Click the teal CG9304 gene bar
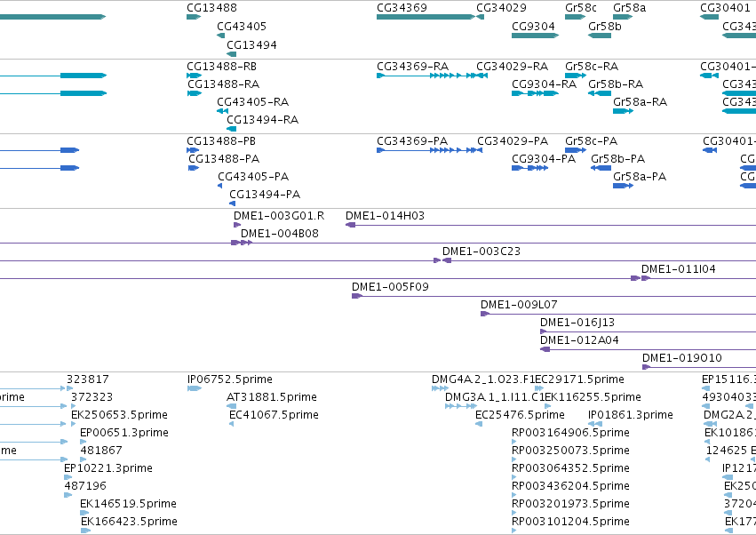 point(535,36)
